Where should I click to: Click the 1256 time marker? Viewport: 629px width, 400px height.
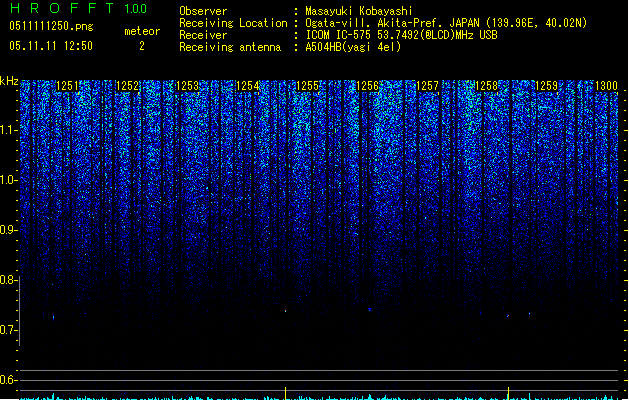point(367,86)
